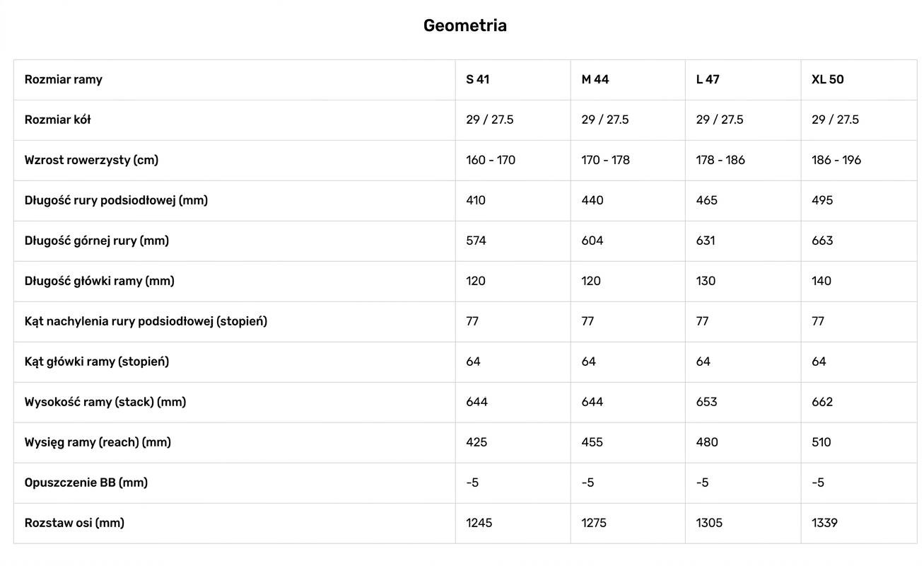Click the Kąt główki ramy (stopień) label
Image resolution: width=924 pixels, height=566 pixels.
[96, 362]
